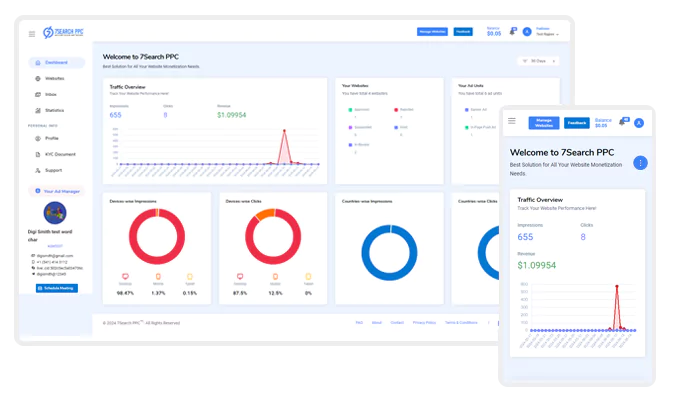Click Schedule Meeting button
The width and height of the screenshot is (679, 400).
click(x=57, y=288)
